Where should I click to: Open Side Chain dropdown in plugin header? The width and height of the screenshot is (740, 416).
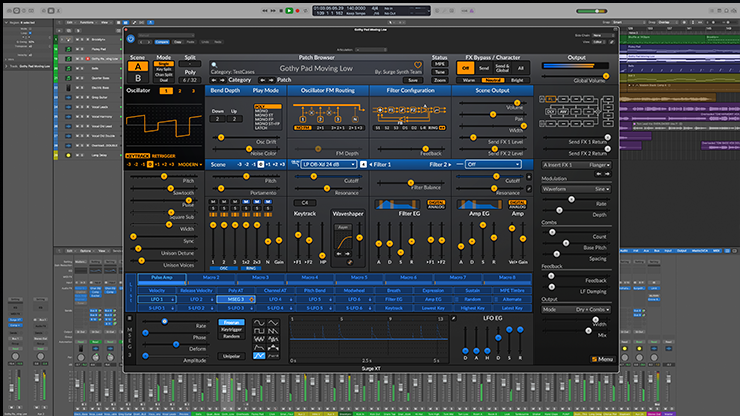(x=604, y=35)
